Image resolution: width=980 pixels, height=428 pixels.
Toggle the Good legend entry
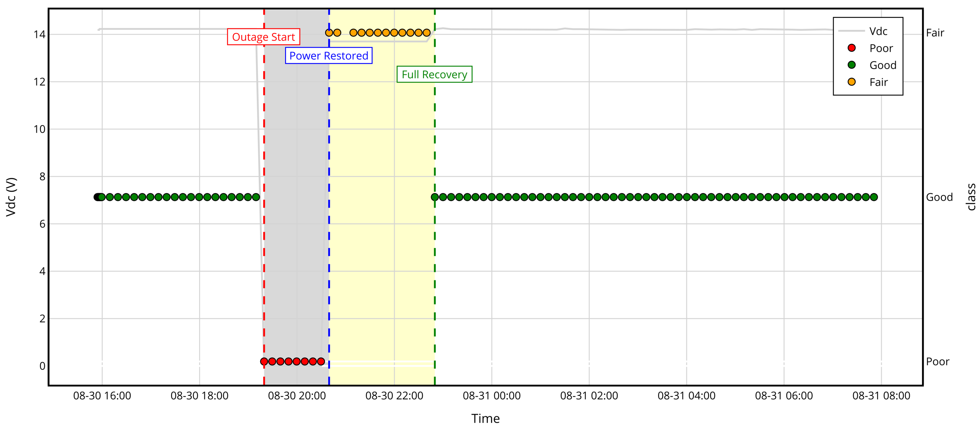(883, 65)
